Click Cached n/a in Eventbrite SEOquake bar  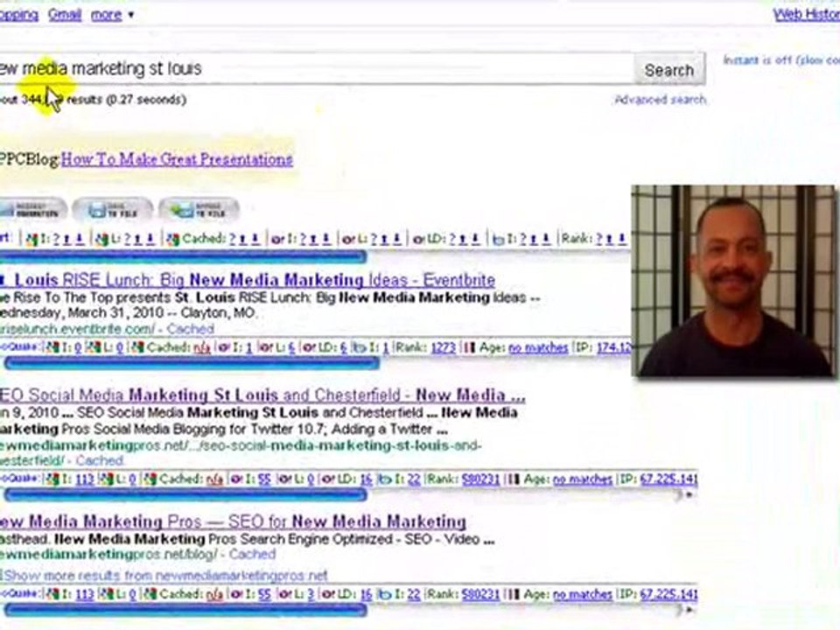point(202,347)
